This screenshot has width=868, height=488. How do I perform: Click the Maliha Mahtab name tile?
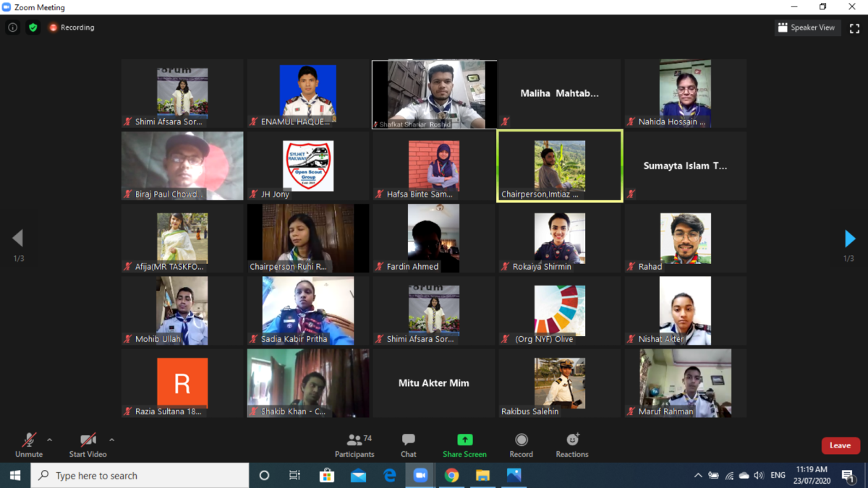[559, 93]
